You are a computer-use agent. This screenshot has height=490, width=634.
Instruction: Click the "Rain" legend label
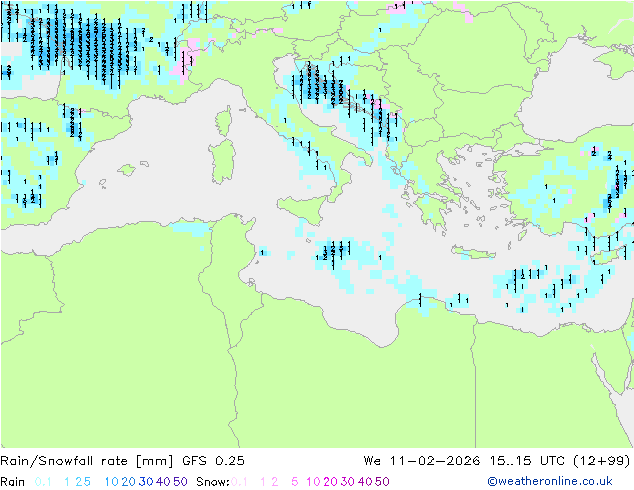click(13, 482)
